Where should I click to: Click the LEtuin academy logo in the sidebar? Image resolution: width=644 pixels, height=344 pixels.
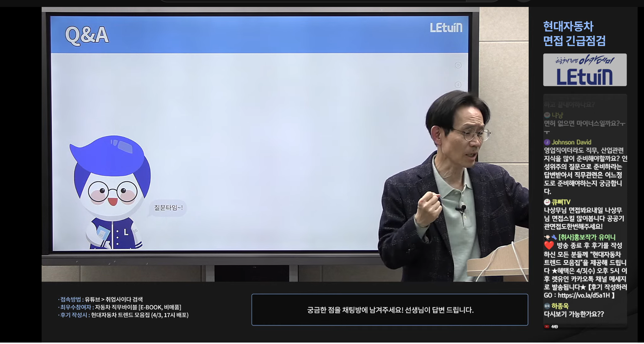(585, 70)
